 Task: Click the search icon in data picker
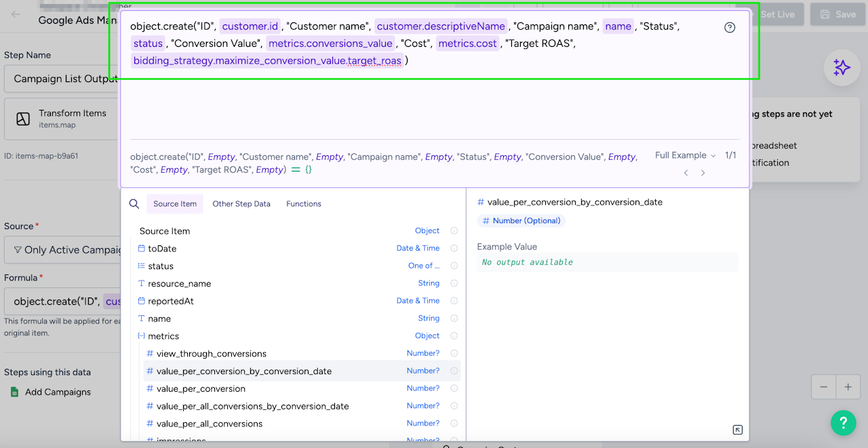coord(134,204)
